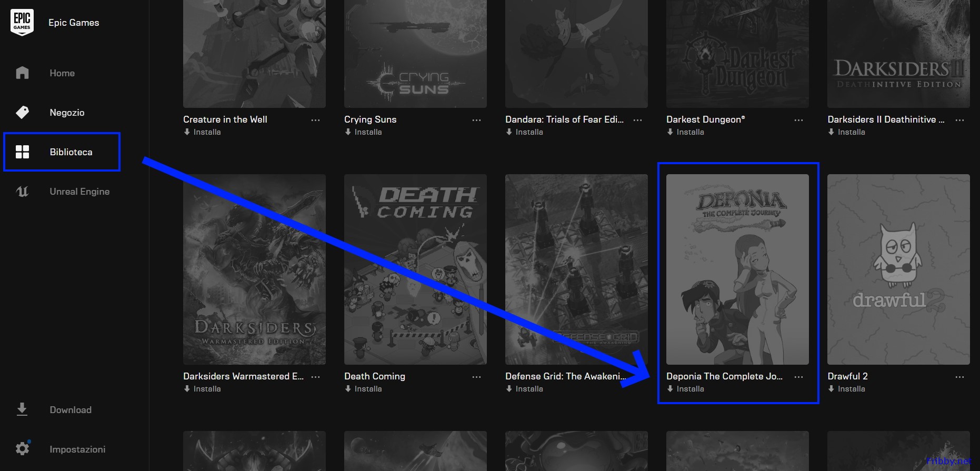Install Darksiders Warmastered Edition
The image size is (980, 471).
pyautogui.click(x=202, y=389)
